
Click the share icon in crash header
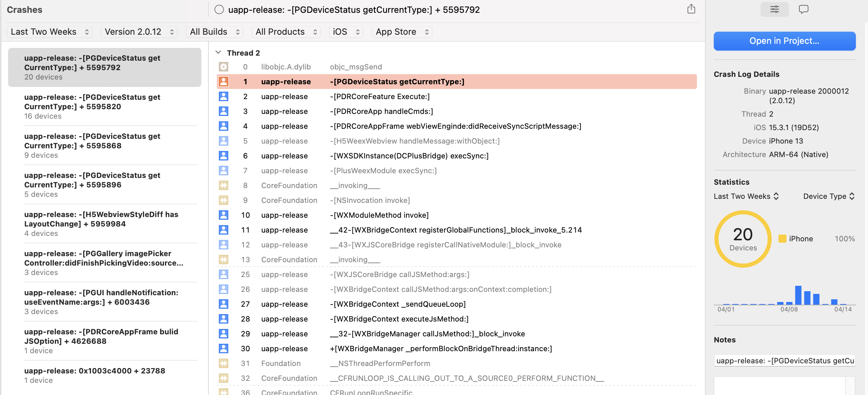click(691, 9)
